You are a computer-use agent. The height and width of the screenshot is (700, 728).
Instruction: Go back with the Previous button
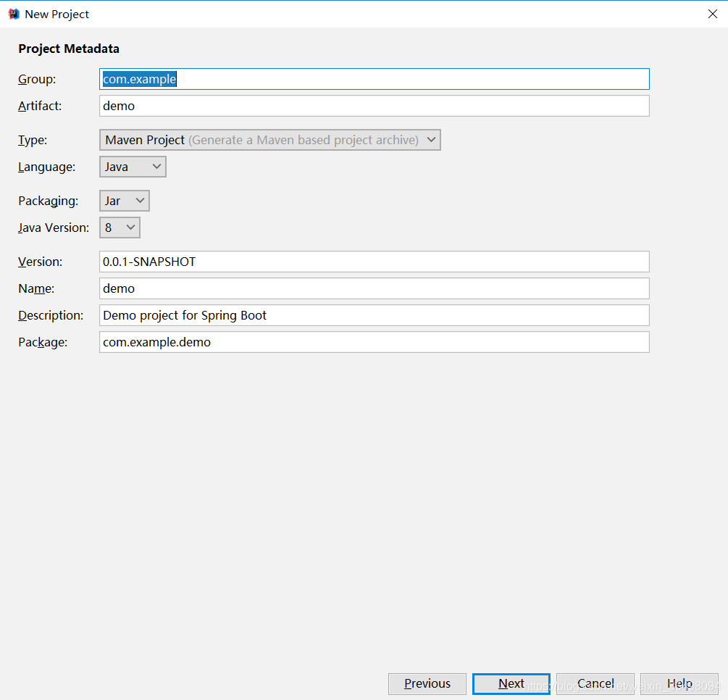point(427,684)
